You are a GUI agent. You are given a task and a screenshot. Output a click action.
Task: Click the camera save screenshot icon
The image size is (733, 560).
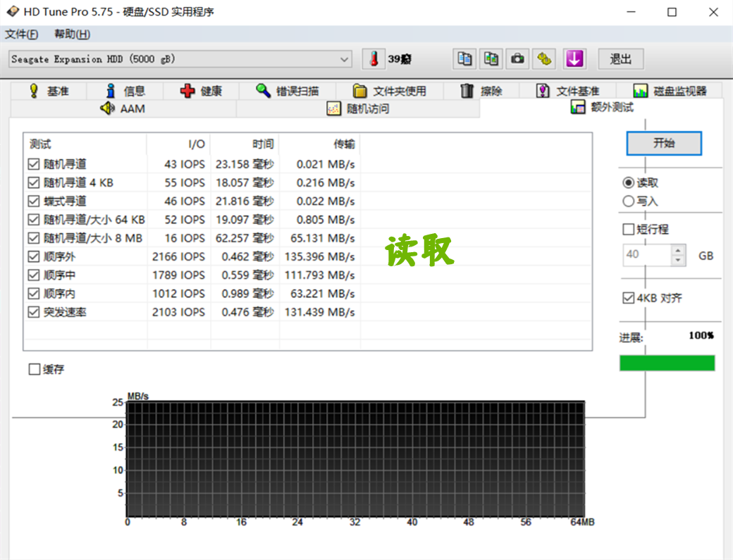pyautogui.click(x=517, y=59)
